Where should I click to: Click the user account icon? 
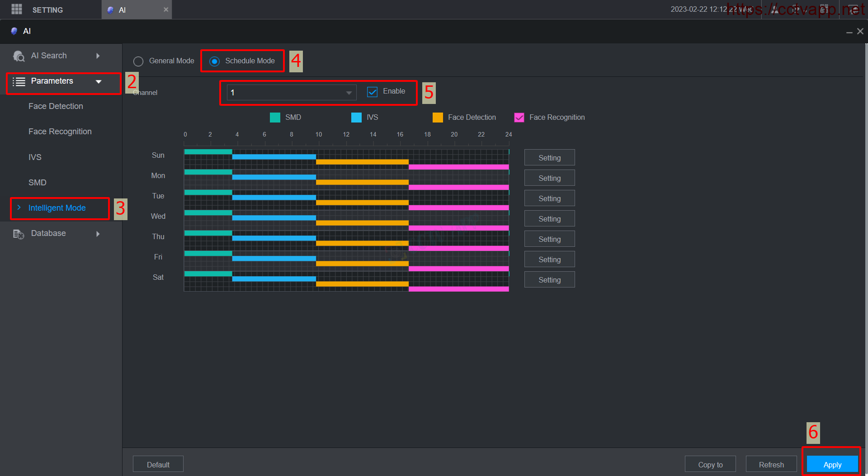775,9
